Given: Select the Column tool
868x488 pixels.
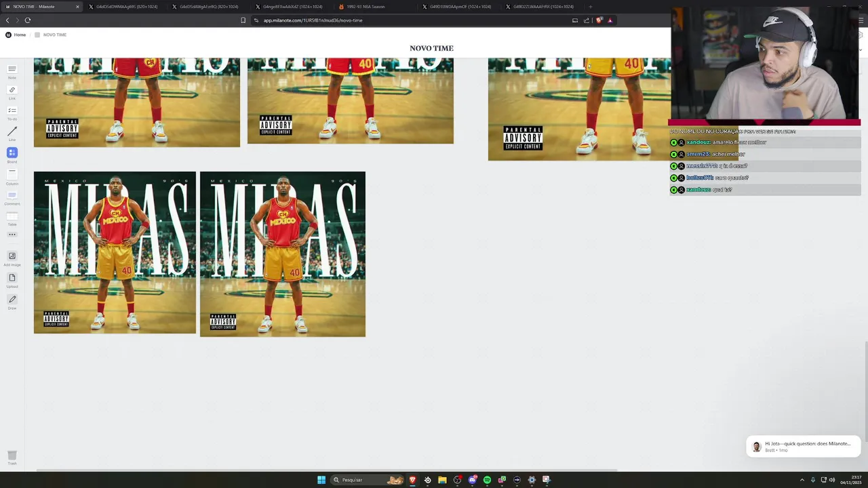Looking at the screenshot, I should (12, 176).
